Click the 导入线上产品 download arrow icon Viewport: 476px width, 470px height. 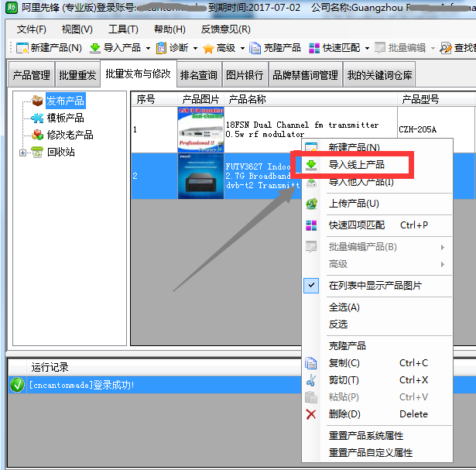[311, 165]
